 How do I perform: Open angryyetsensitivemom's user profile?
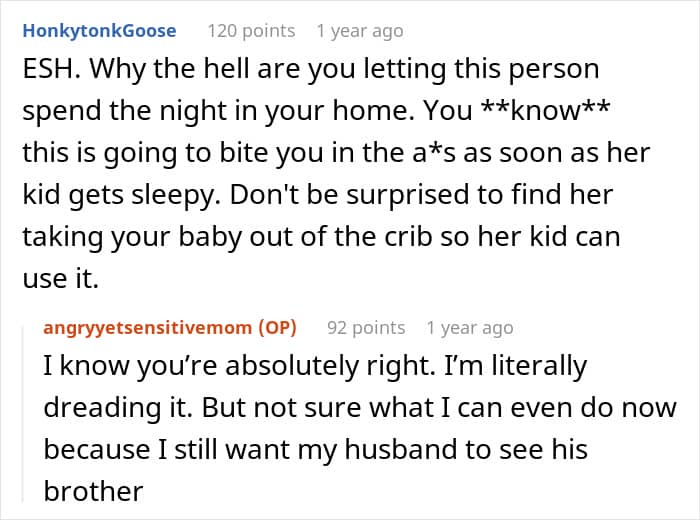click(x=147, y=328)
